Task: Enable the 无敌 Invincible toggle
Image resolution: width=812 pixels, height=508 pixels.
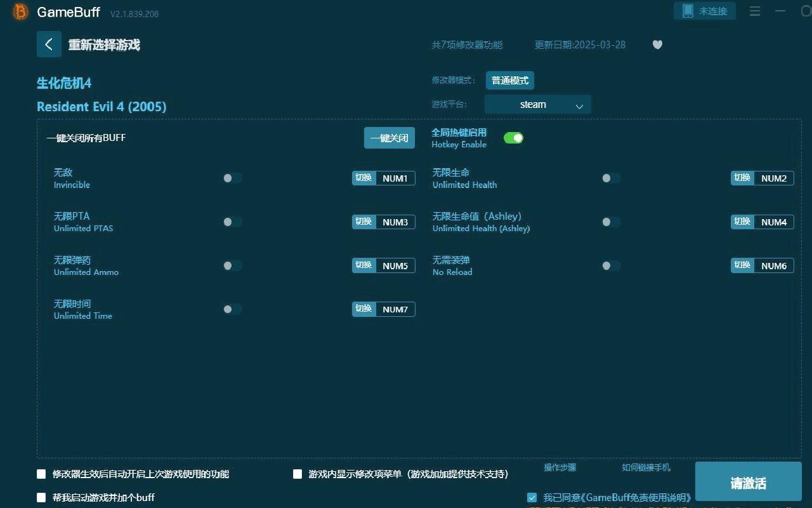Action: tap(232, 178)
